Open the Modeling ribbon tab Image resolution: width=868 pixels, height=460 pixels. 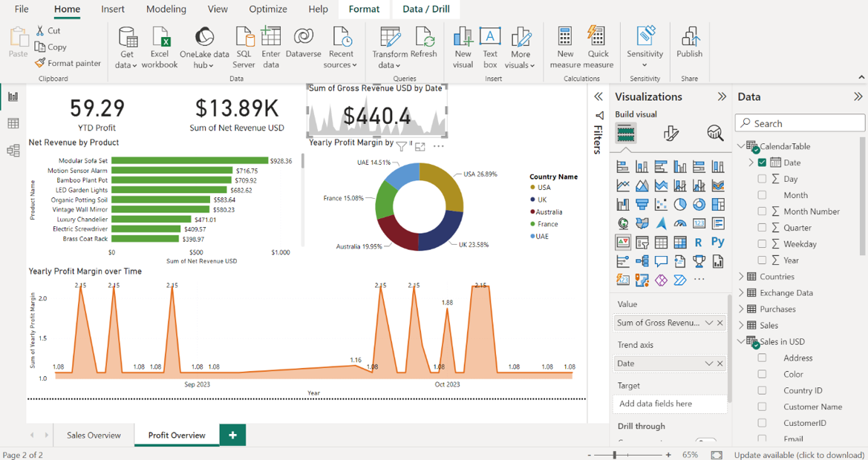point(166,9)
